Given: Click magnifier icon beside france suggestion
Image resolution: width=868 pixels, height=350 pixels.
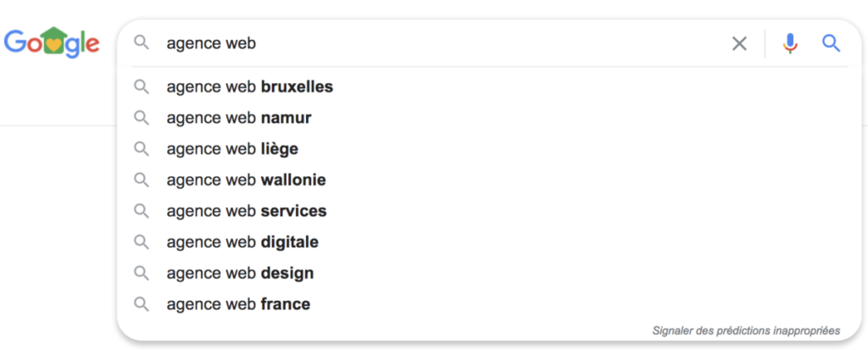Looking at the screenshot, I should [x=142, y=304].
